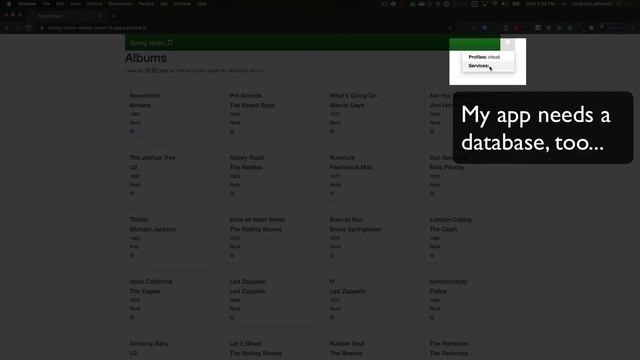Open the Window menu
This screenshot has height=360, width=640.
pyautogui.click(x=182, y=4)
